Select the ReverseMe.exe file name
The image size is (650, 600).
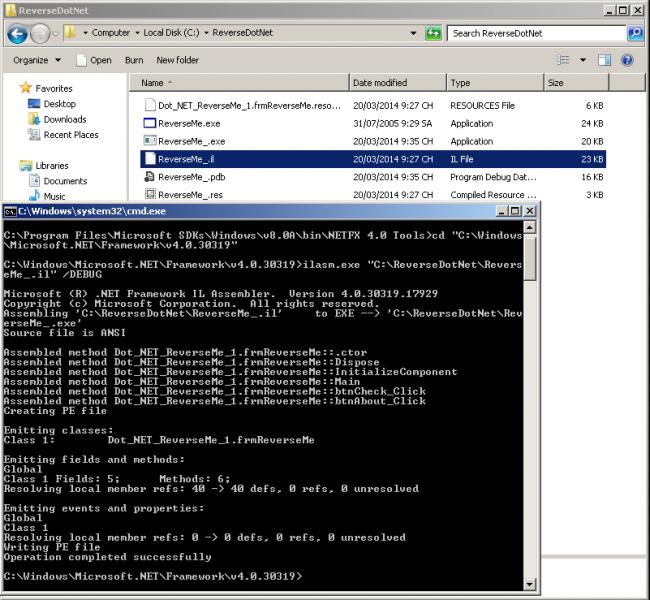tap(189, 124)
